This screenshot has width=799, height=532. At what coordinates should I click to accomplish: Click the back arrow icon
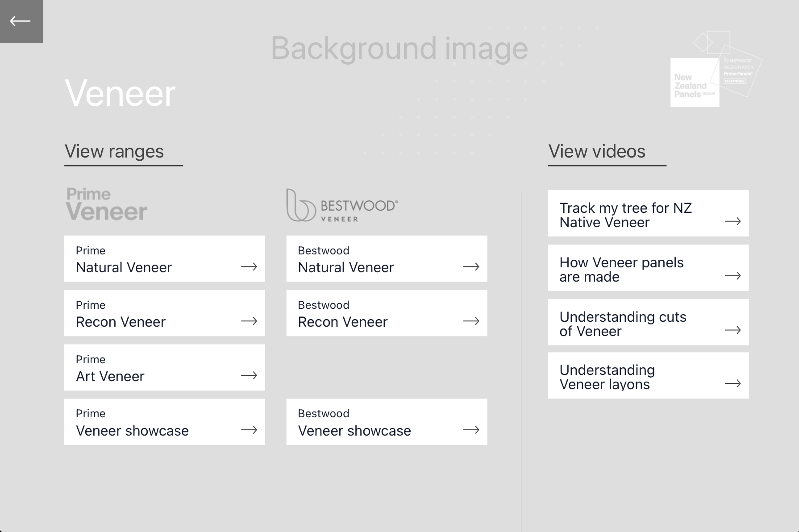pyautogui.click(x=21, y=21)
